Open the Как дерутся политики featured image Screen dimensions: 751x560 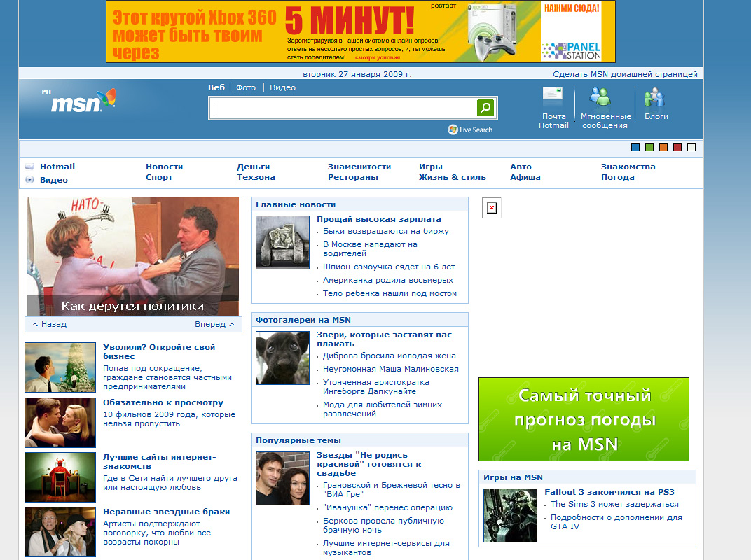coord(133,256)
